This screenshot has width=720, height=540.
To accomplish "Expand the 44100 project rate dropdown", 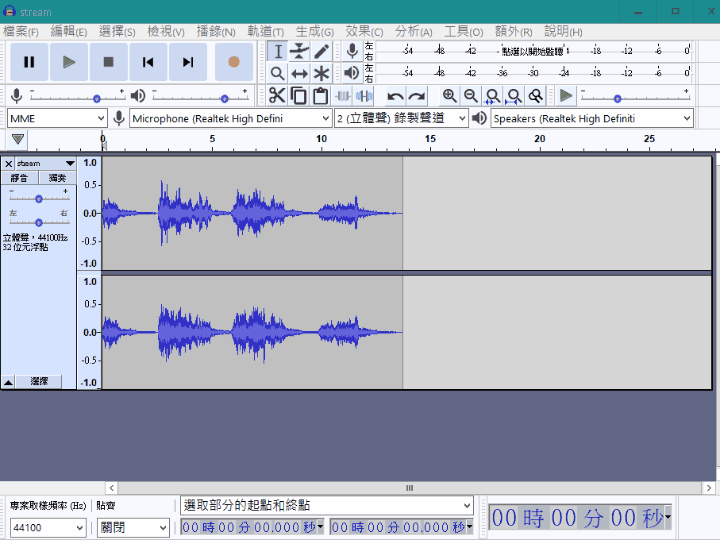I will click(80, 528).
